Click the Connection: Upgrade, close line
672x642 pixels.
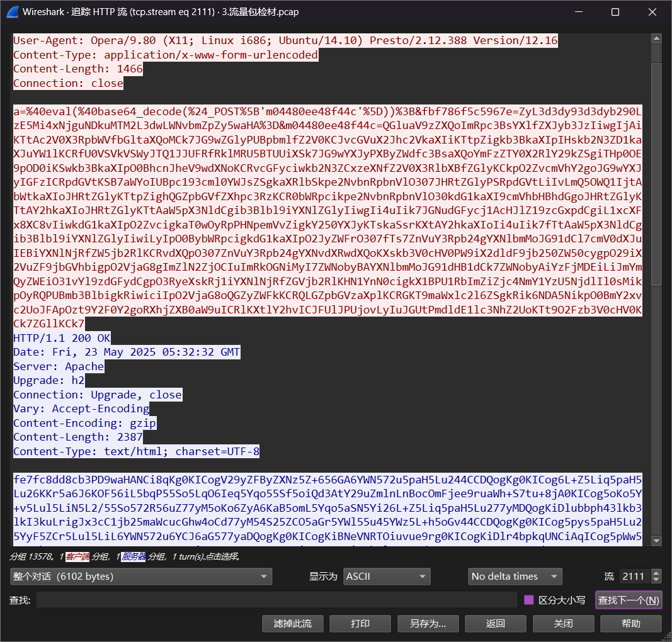pos(98,395)
